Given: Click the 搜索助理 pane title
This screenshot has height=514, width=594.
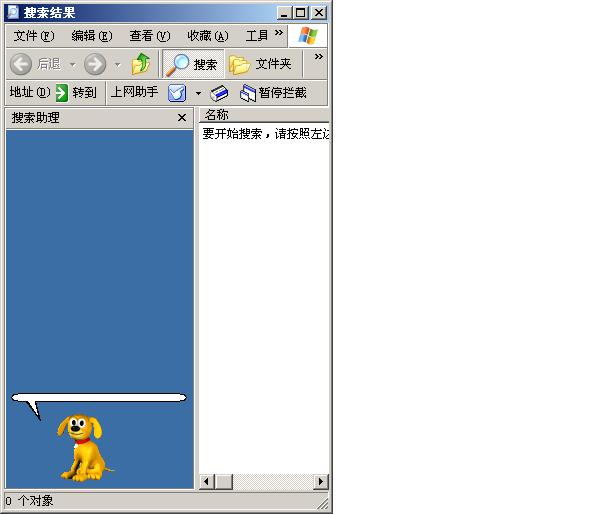Looking at the screenshot, I should pos(36,118).
